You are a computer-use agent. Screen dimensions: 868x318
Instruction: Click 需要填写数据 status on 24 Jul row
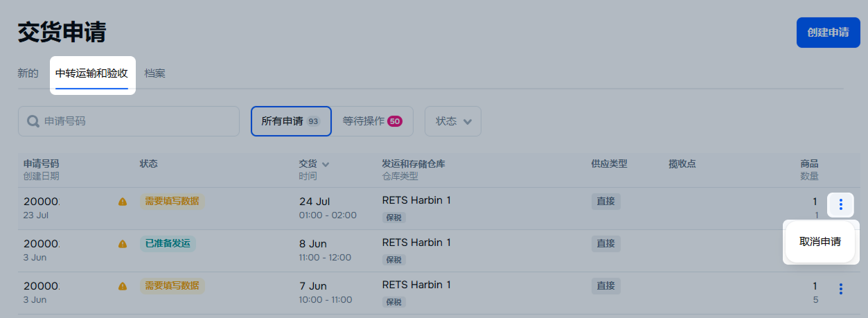[172, 202]
